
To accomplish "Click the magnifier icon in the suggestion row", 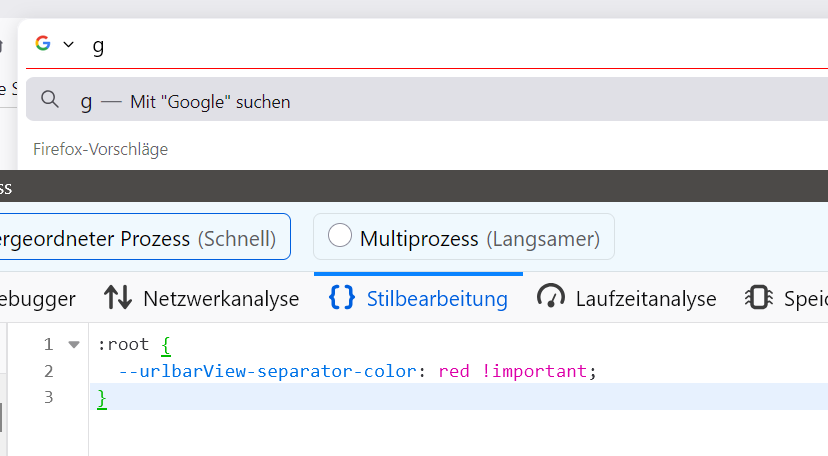I will click(50, 100).
